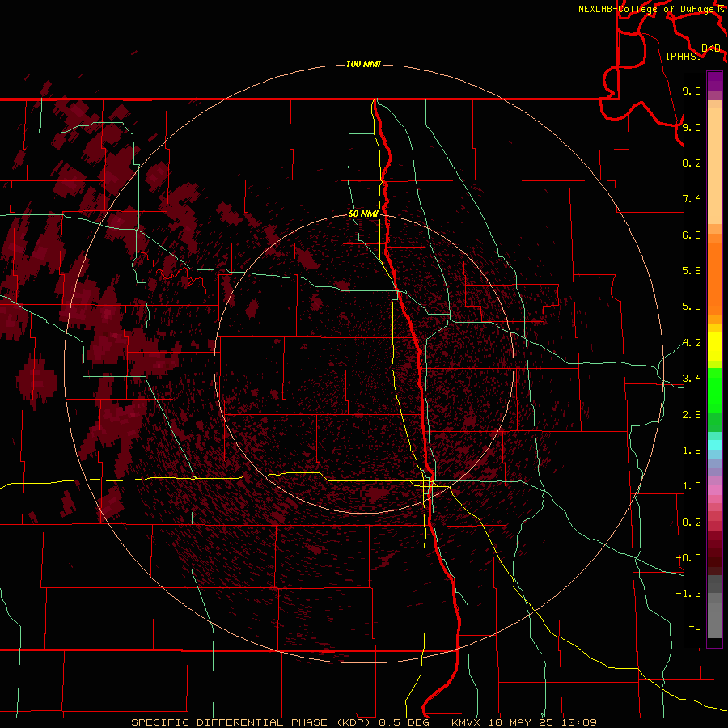Click the [PHAS] legend heading
Viewport: 728px width, 728px height.
tap(684, 57)
